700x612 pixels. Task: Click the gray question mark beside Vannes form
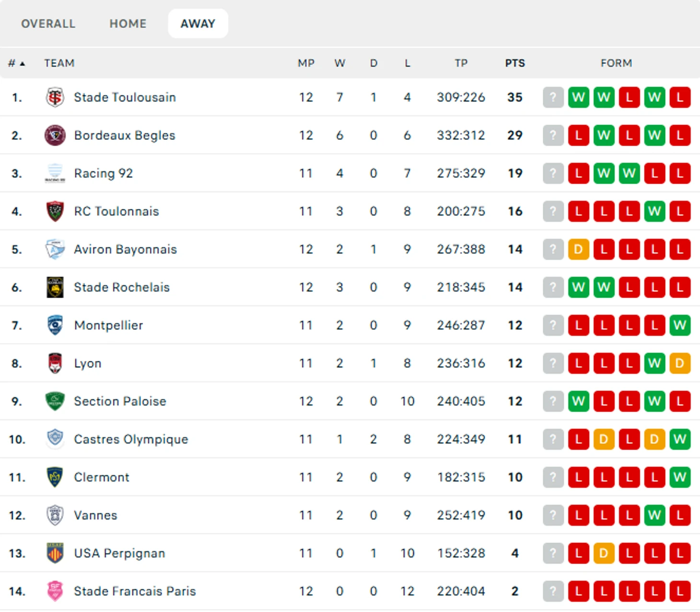tap(553, 515)
